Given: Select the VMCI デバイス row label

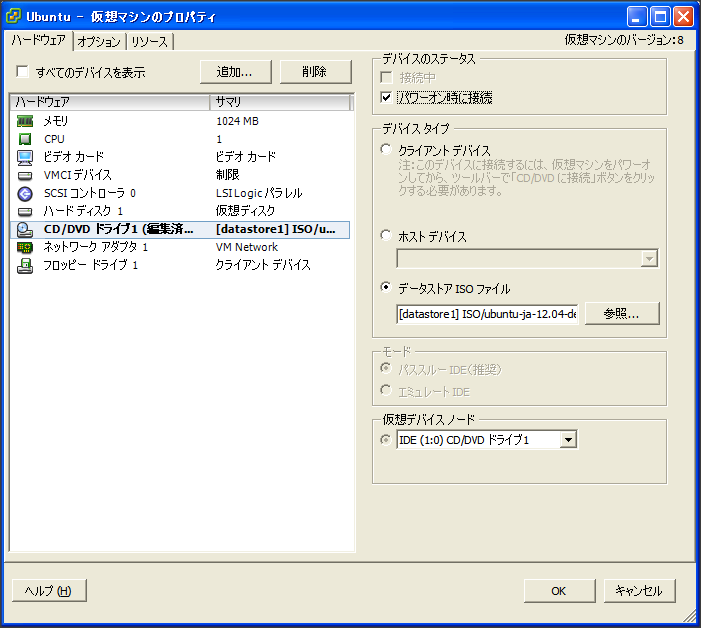Looking at the screenshot, I should click(x=77, y=175).
